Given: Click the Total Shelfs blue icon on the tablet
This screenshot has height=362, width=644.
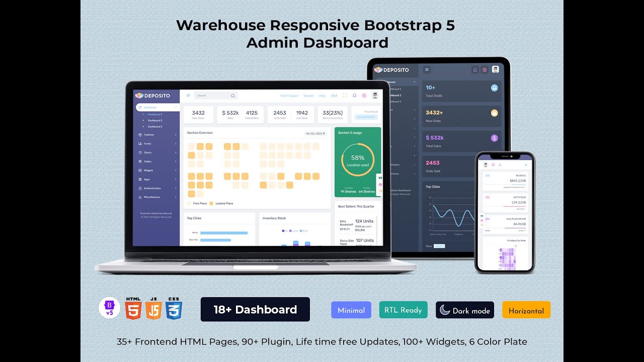Looking at the screenshot, I should [495, 88].
